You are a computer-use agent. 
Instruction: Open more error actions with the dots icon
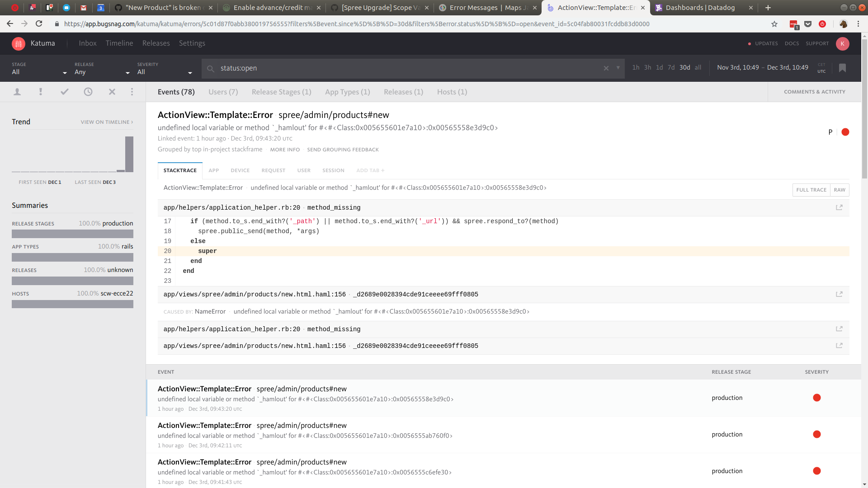pos(132,92)
